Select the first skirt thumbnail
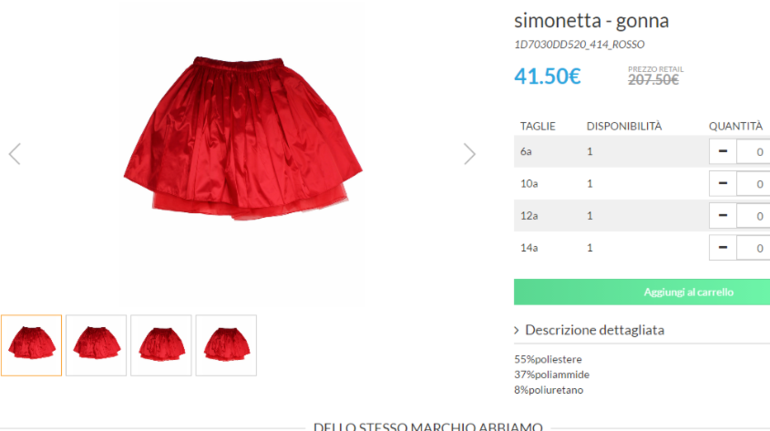This screenshot has height=431, width=770. (x=31, y=345)
